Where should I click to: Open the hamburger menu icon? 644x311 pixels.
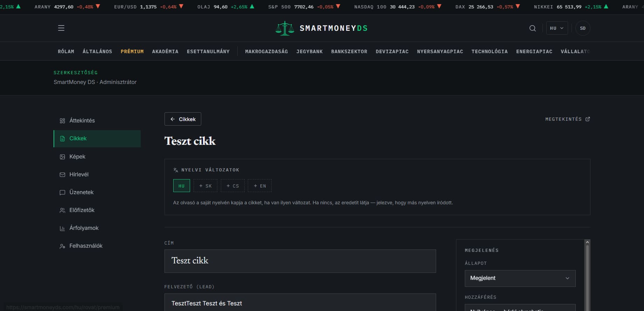61,28
